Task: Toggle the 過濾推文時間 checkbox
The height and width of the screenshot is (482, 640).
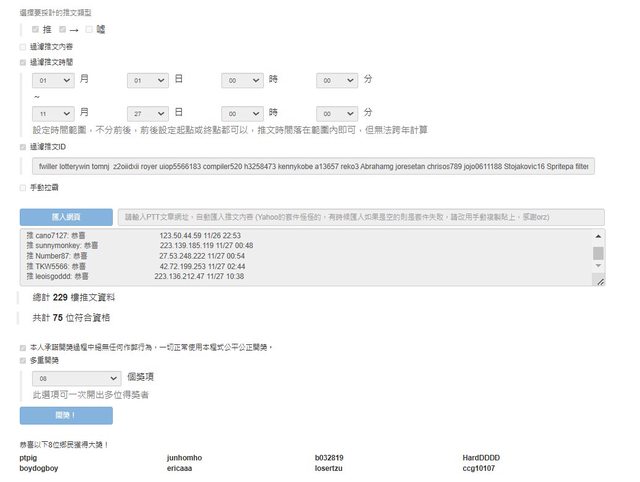Action: (x=23, y=62)
